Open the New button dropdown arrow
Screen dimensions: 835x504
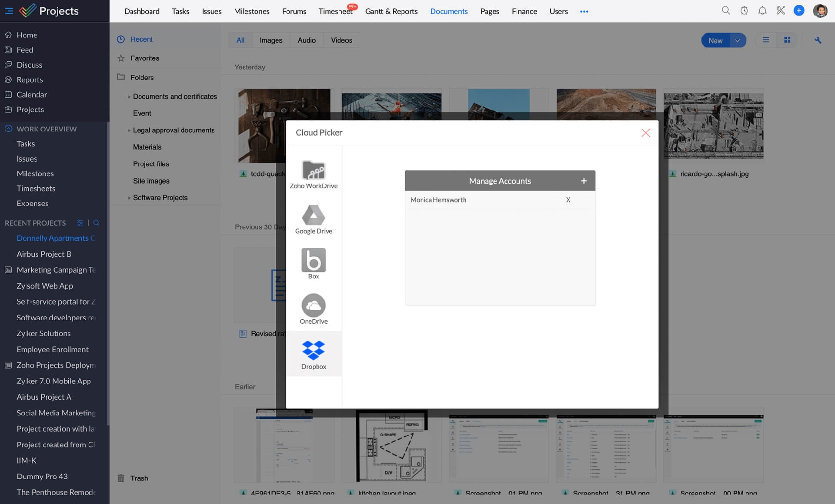(x=738, y=40)
